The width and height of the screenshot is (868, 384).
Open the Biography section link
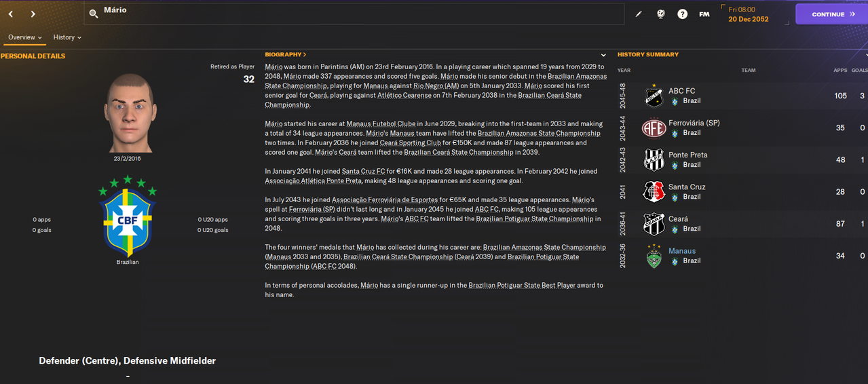tap(285, 54)
